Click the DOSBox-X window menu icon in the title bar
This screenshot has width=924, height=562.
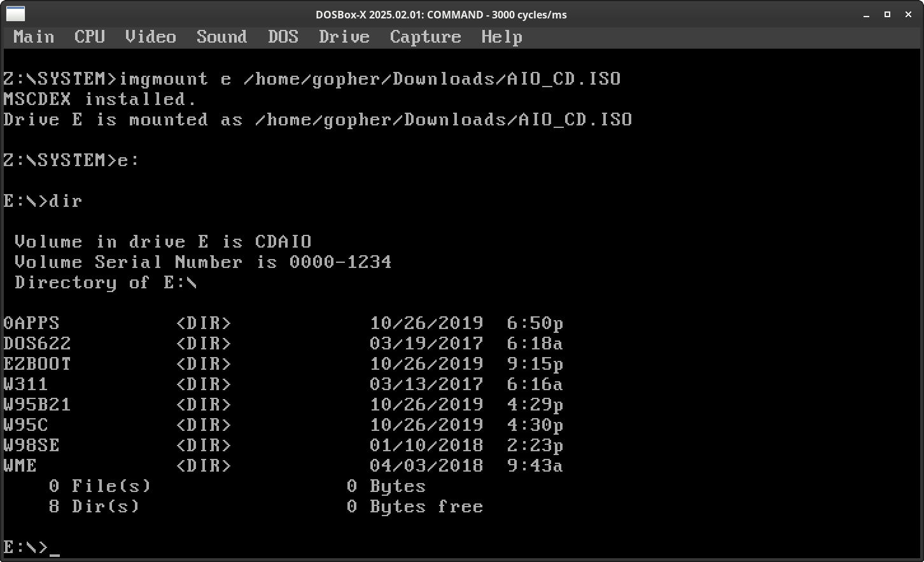[x=15, y=13]
